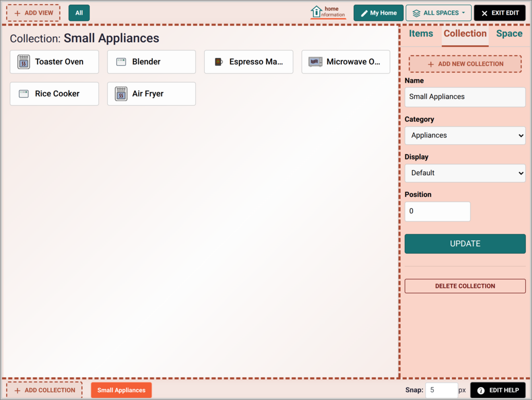Click the question mark icon on Edit Help
The image size is (532, 400).
(481, 391)
